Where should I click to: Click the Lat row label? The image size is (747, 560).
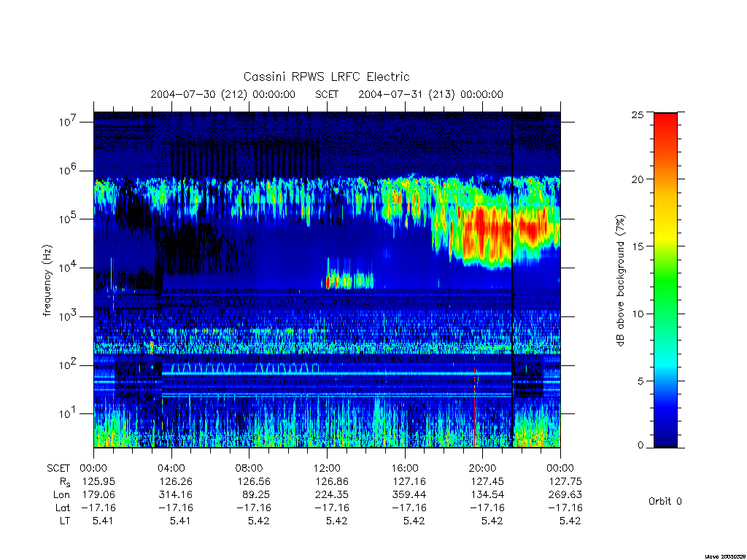pyautogui.click(x=63, y=507)
